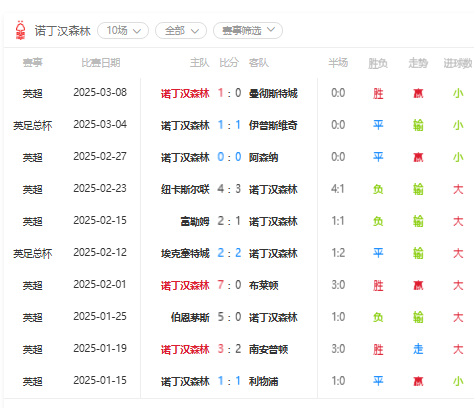Click the 走 trend indicator on 南安普顿 row
Viewport: 474px width, 408px height.
pyautogui.click(x=418, y=349)
